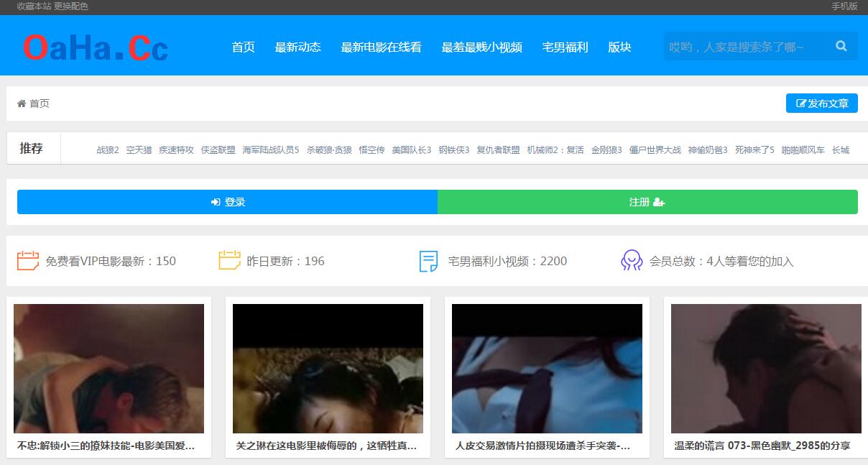This screenshot has height=465, width=868.
Task: Open the 版块 navigation item
Action: point(619,47)
